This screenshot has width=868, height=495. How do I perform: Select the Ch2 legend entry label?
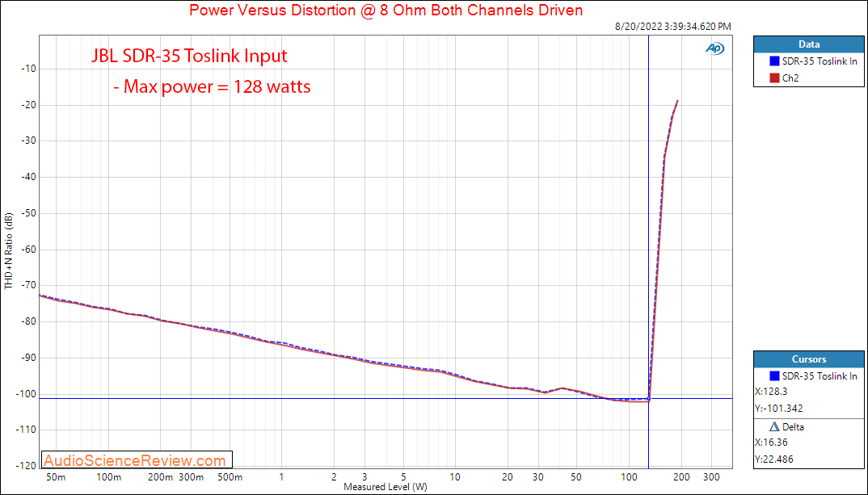tap(790, 78)
